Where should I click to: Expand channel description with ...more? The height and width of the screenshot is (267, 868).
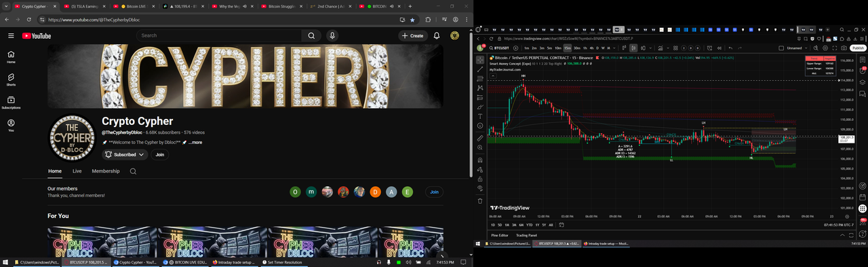195,143
